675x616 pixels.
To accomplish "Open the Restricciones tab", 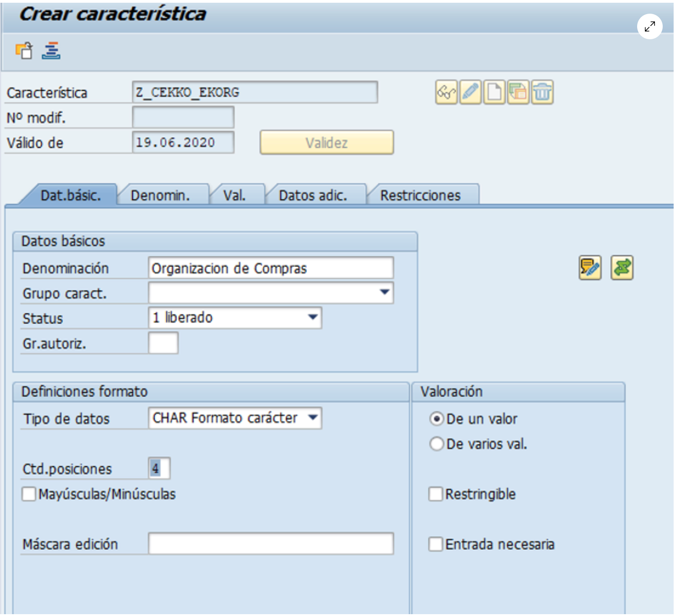I will point(420,196).
